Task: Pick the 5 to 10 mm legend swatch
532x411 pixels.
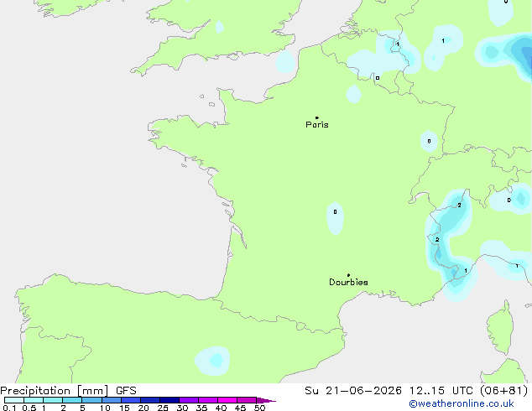Action: point(91,400)
